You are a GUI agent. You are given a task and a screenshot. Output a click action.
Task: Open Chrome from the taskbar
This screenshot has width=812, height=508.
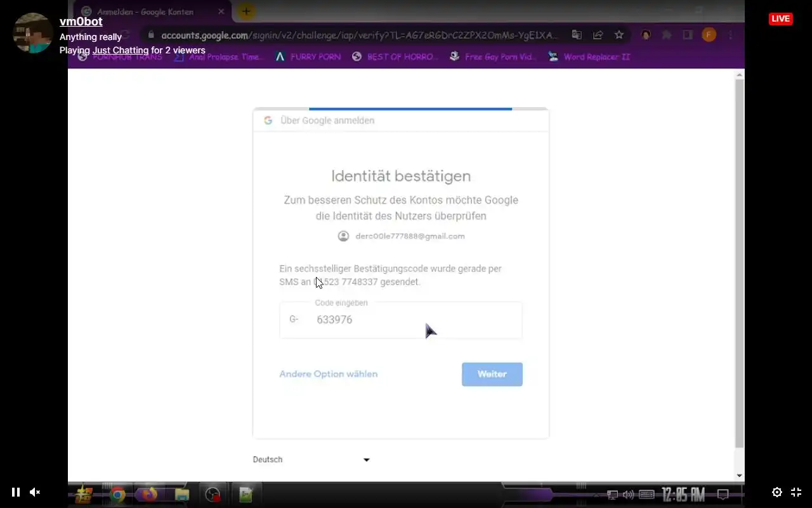pyautogui.click(x=117, y=494)
